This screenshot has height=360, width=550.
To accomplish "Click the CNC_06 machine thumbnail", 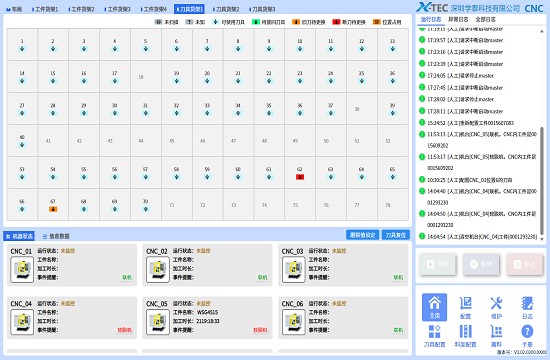I will click(x=294, y=322).
